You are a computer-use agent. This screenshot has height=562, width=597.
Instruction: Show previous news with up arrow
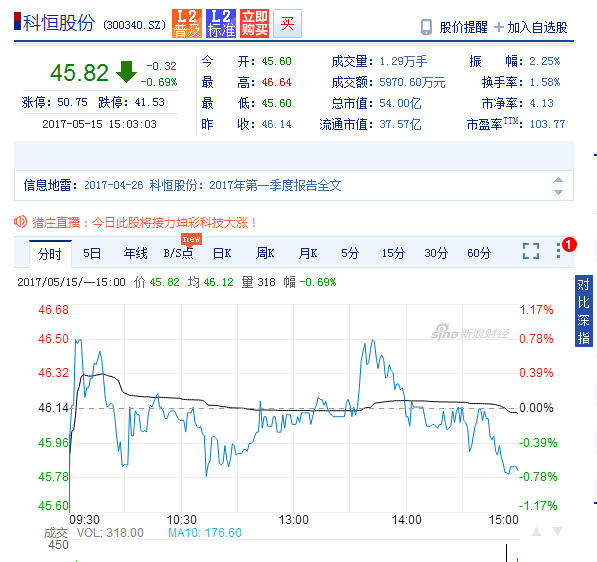pos(558,180)
